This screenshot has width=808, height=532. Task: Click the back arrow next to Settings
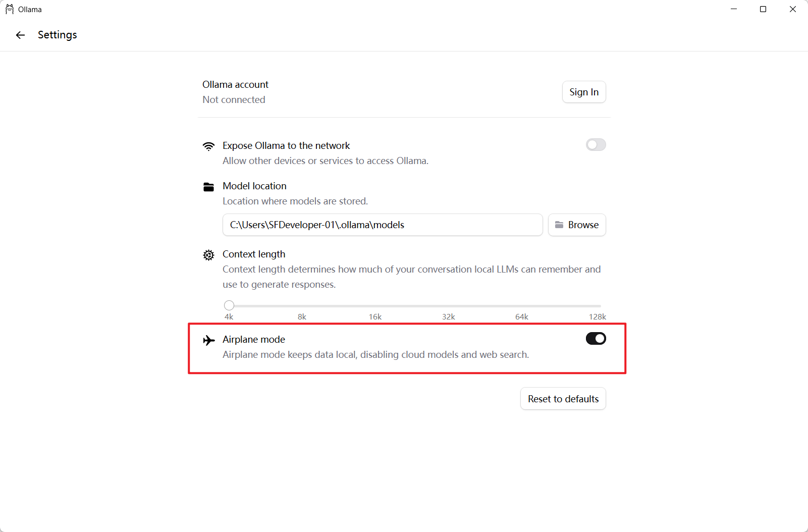pos(20,35)
